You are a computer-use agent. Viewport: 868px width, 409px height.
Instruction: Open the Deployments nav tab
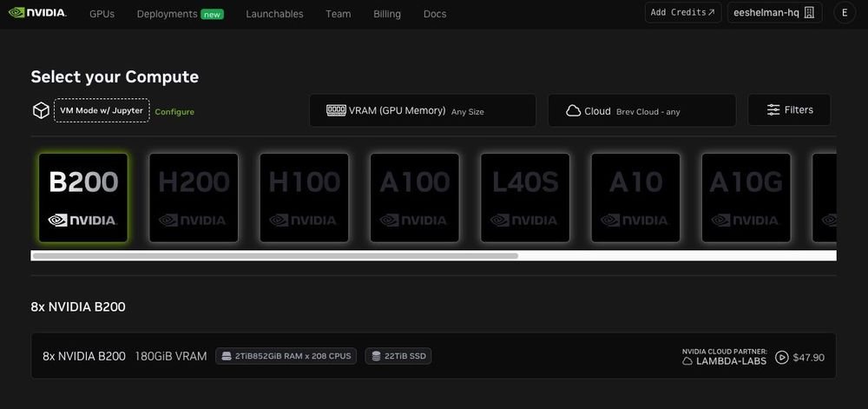coord(167,14)
